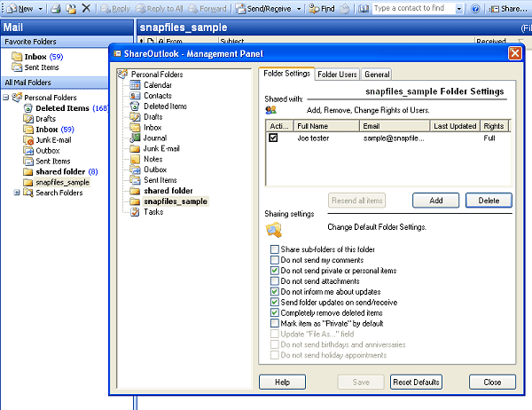
Task: Uncheck Do not send private or personal items
Action: (275, 271)
